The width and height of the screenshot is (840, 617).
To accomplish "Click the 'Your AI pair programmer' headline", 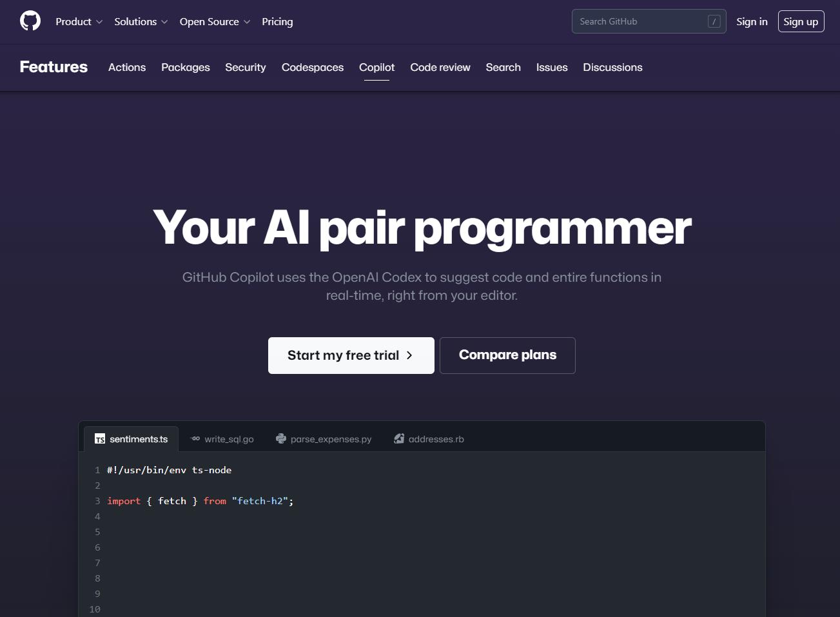I will tap(422, 228).
